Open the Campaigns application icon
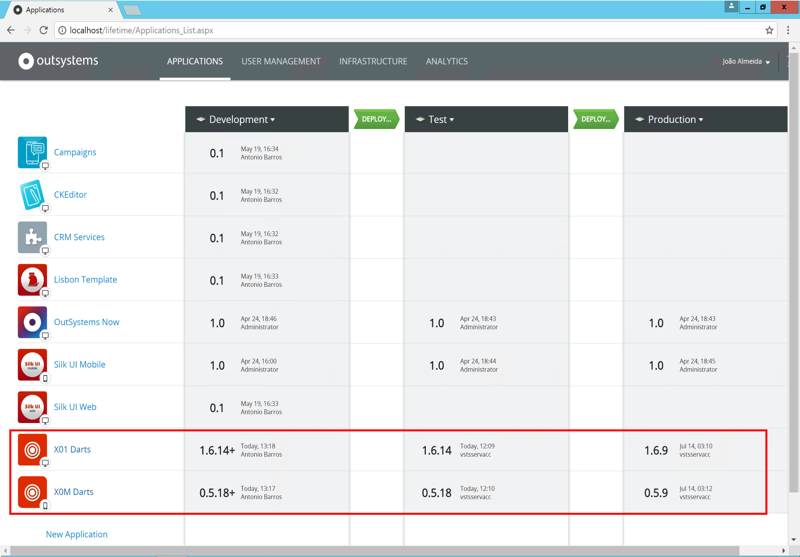 pos(32,152)
